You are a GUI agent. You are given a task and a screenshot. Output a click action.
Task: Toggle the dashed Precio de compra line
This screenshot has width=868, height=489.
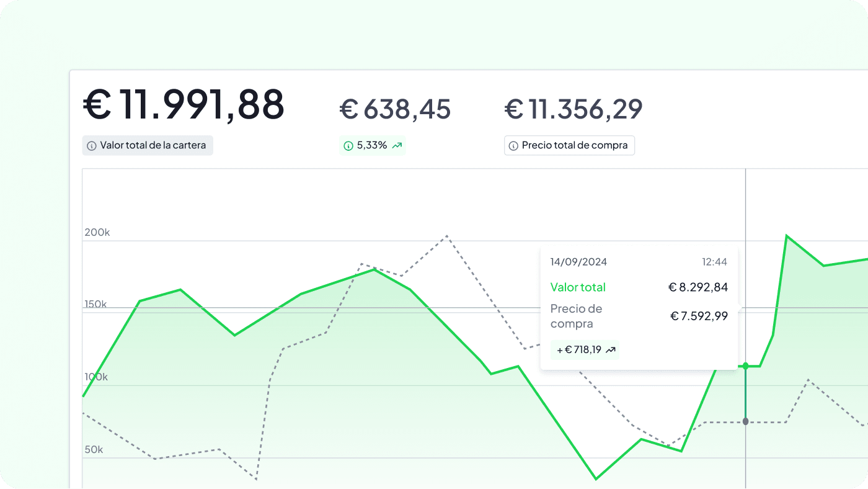[446, 236]
